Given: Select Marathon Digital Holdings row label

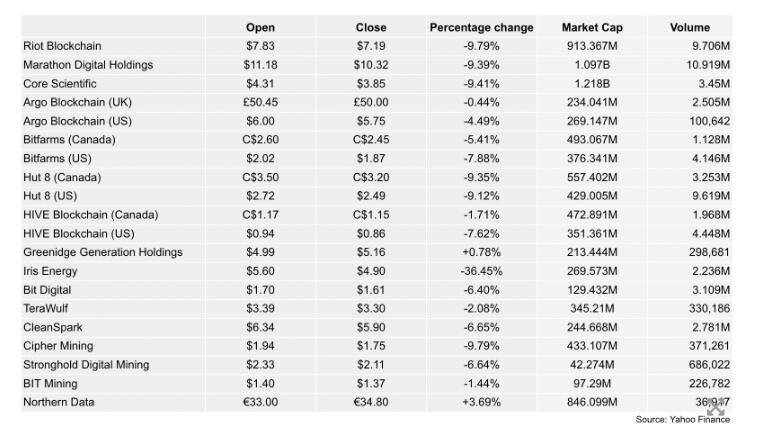Looking at the screenshot, I should coord(88,65).
